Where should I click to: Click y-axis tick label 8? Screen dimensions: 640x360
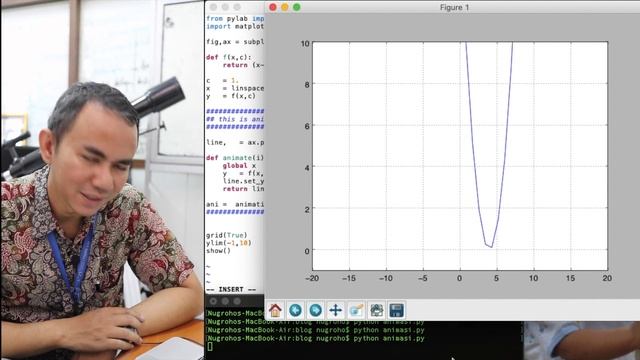point(307,85)
